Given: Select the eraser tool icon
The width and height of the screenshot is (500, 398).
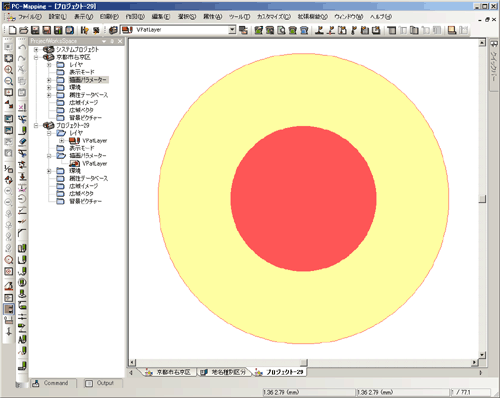Looking at the screenshot, I should (22, 141).
